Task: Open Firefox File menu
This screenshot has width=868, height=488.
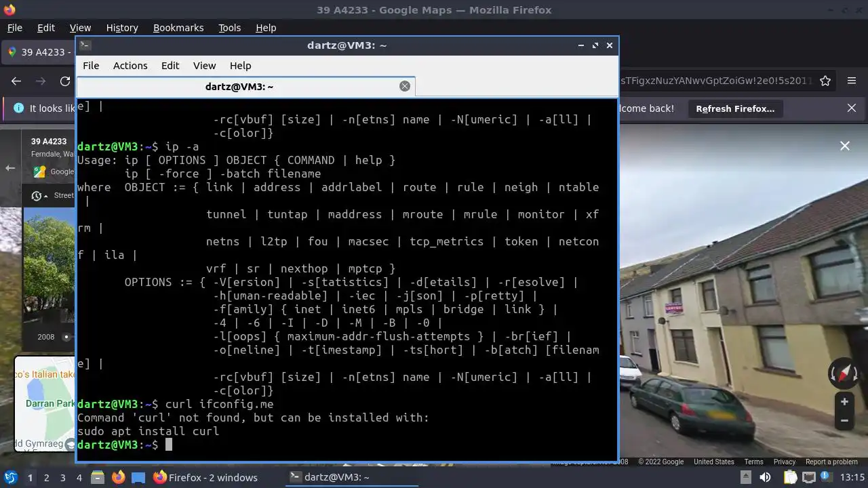Action: pyautogui.click(x=14, y=28)
